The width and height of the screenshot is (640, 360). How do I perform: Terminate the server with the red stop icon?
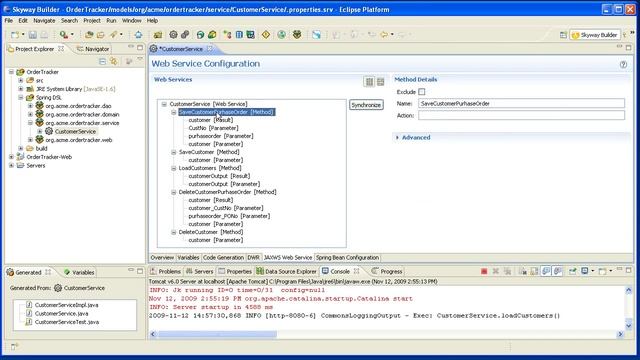(484, 271)
